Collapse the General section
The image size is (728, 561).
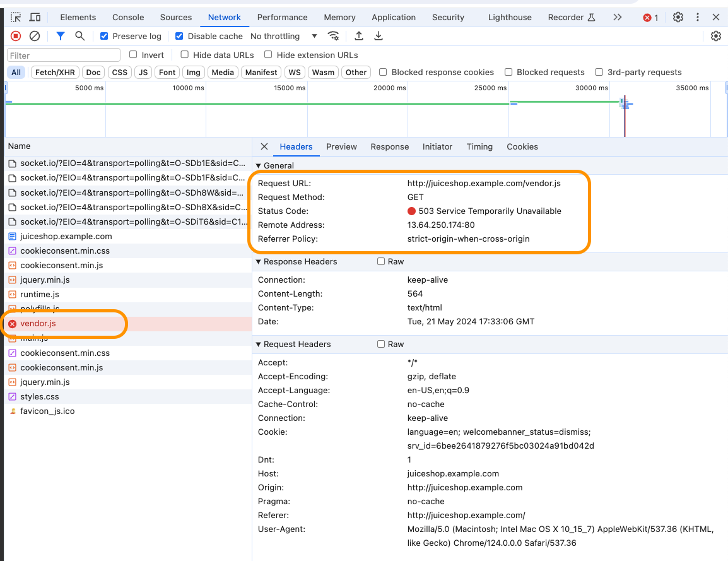click(259, 166)
